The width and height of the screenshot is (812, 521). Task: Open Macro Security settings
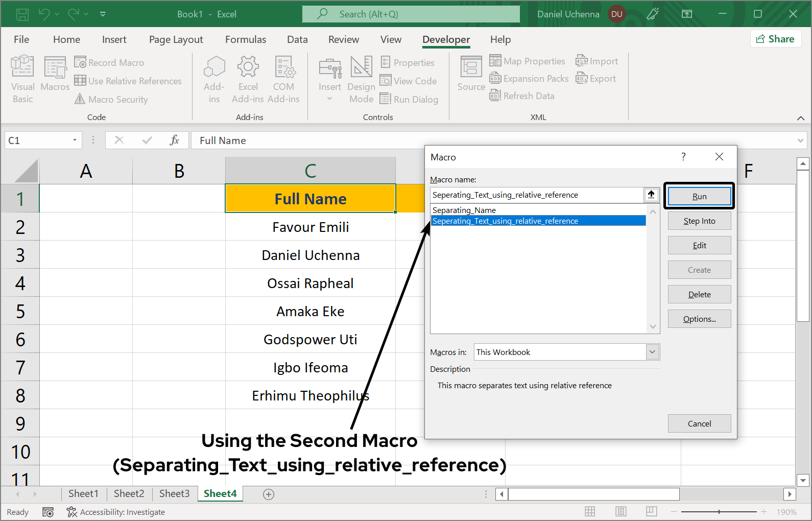point(112,100)
